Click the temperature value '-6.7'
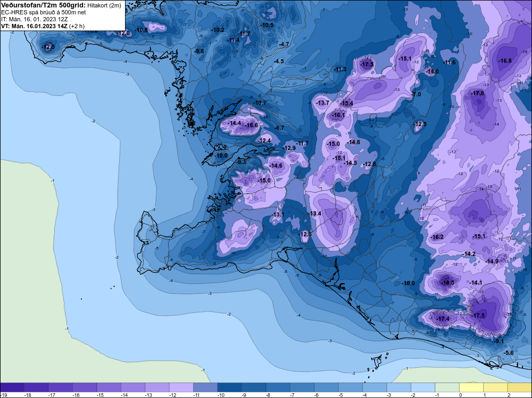The height and width of the screenshot is (398, 532). point(279,128)
